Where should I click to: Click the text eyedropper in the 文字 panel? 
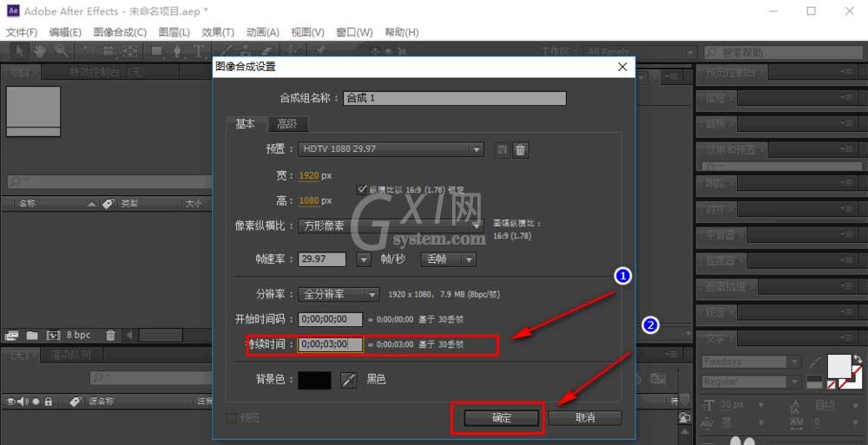coord(815,362)
